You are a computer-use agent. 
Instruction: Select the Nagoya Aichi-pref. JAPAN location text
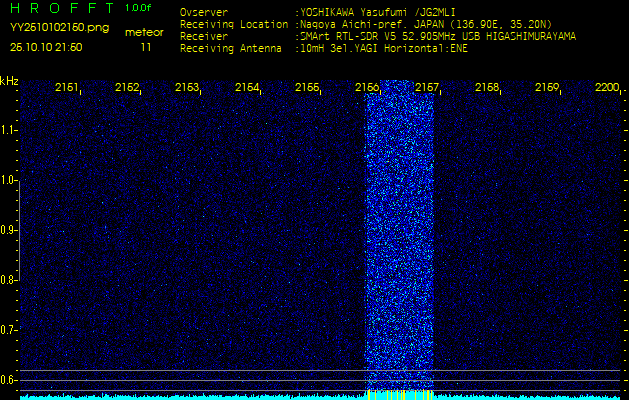pos(426,24)
